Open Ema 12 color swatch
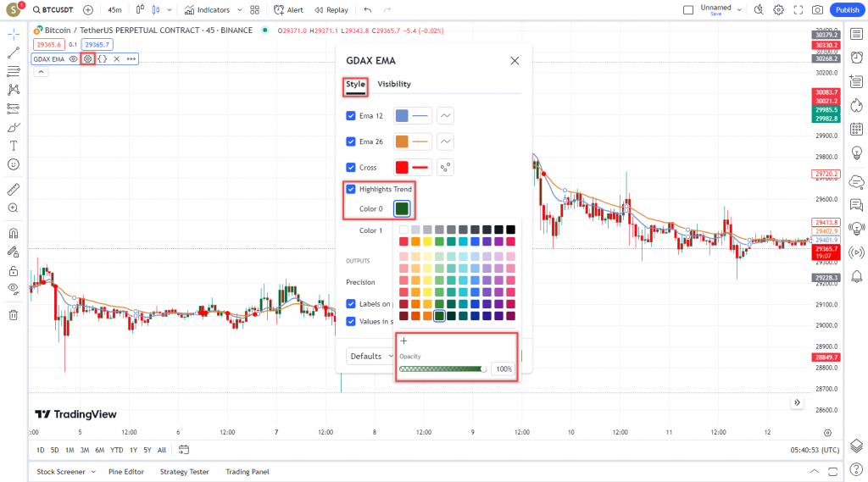868x482 pixels. tap(402, 116)
